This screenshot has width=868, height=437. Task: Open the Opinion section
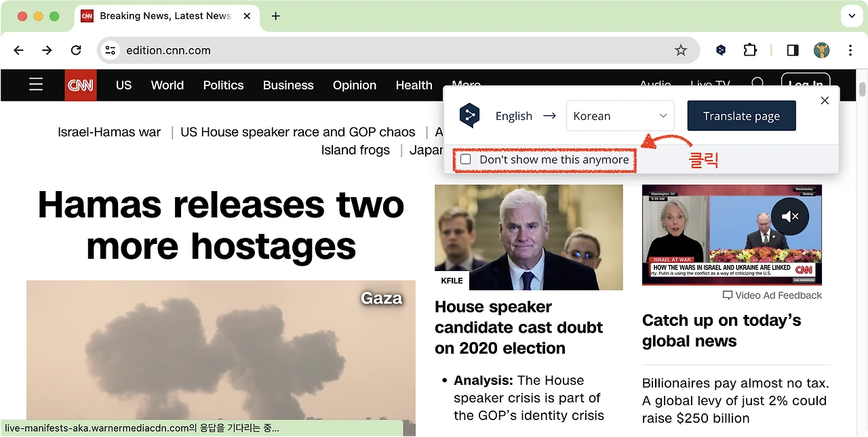coord(355,85)
